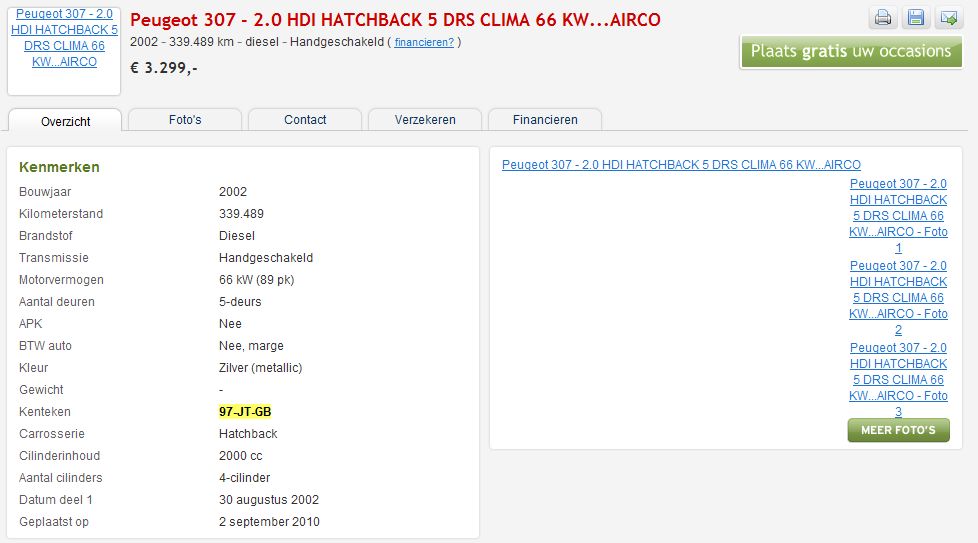The image size is (978, 543).
Task: Click the Carrosserie value Hatchback
Action: pos(248,434)
